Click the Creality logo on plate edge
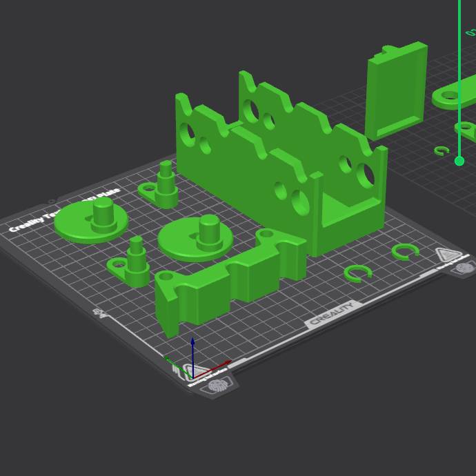Image resolution: width=476 pixels, height=476 pixels. point(332,314)
